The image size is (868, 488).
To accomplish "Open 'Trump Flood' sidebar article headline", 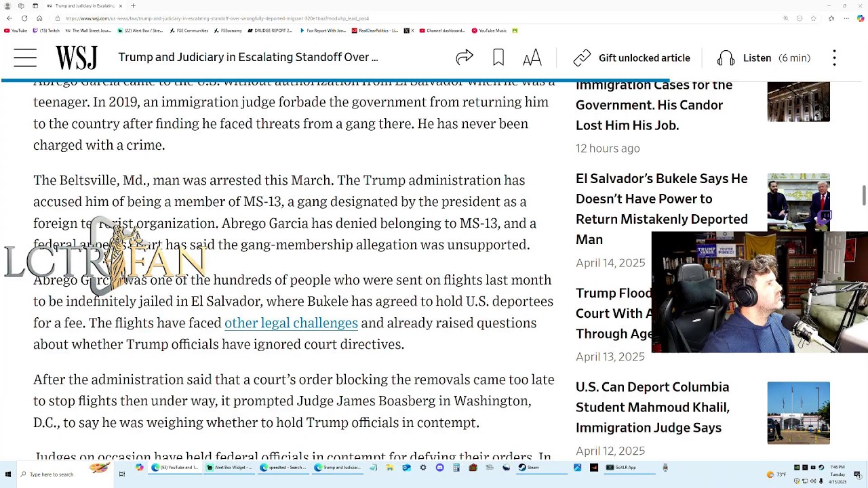I will tap(614, 313).
